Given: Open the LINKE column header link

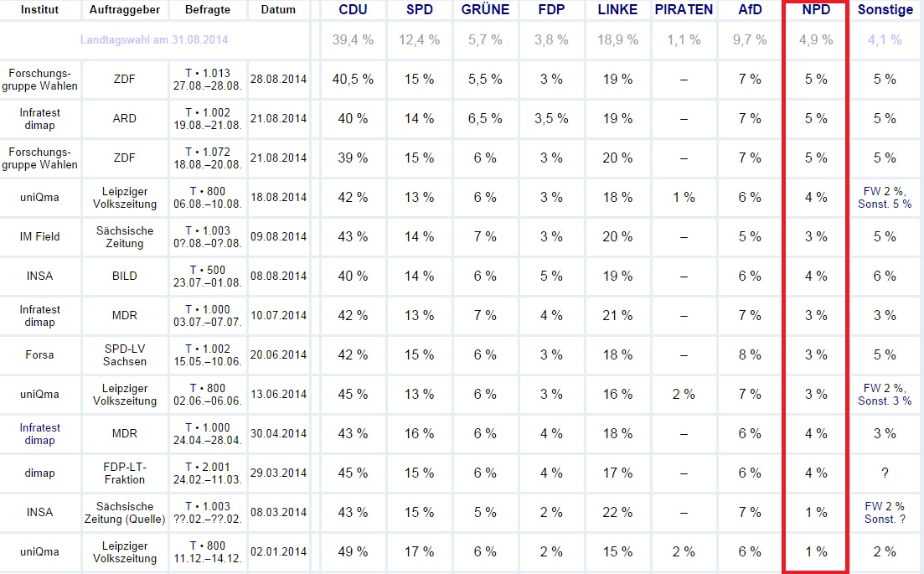Looking at the screenshot, I should 617,10.
